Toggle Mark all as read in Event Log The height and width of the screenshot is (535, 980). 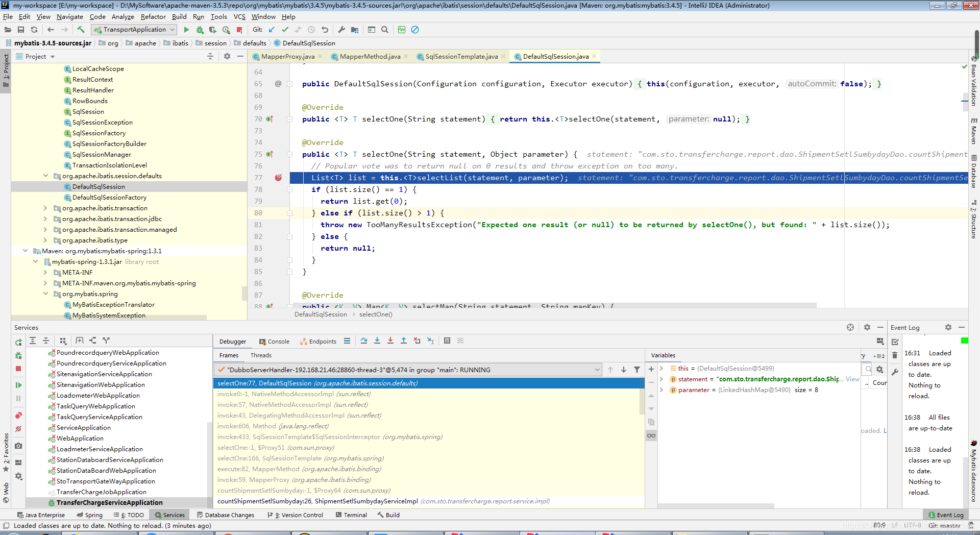(895, 342)
